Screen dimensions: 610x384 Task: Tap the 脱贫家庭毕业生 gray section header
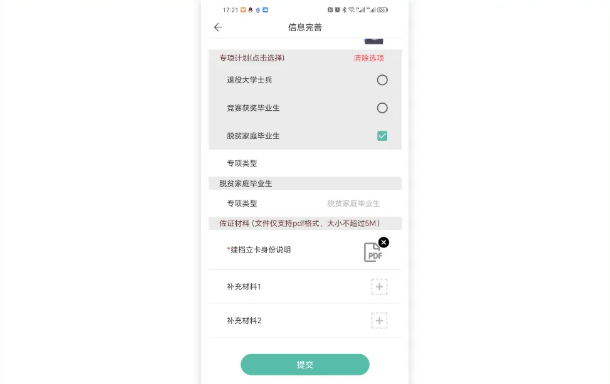pyautogui.click(x=305, y=183)
